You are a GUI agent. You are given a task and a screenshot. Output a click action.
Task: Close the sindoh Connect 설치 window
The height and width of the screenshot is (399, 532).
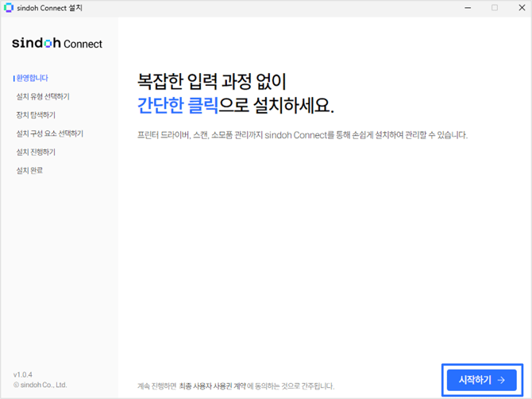522,8
